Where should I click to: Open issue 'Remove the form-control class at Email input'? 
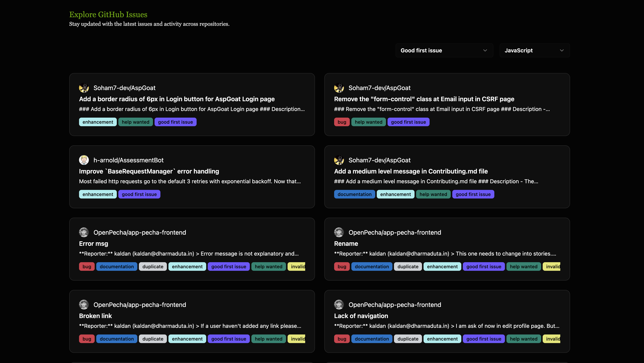tap(424, 99)
